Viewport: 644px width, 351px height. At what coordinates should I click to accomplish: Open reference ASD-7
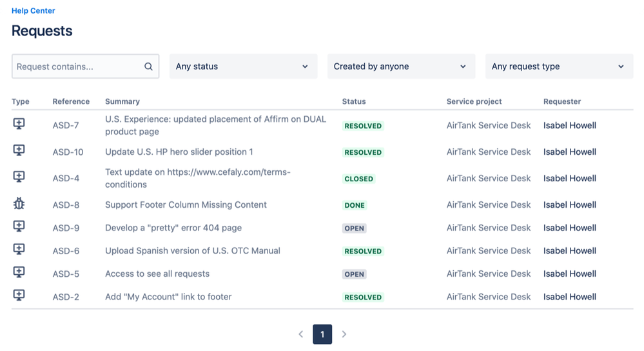[66, 125]
